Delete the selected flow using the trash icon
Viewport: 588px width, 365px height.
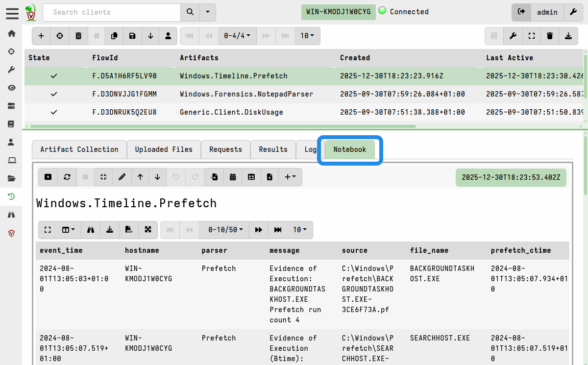[78, 36]
